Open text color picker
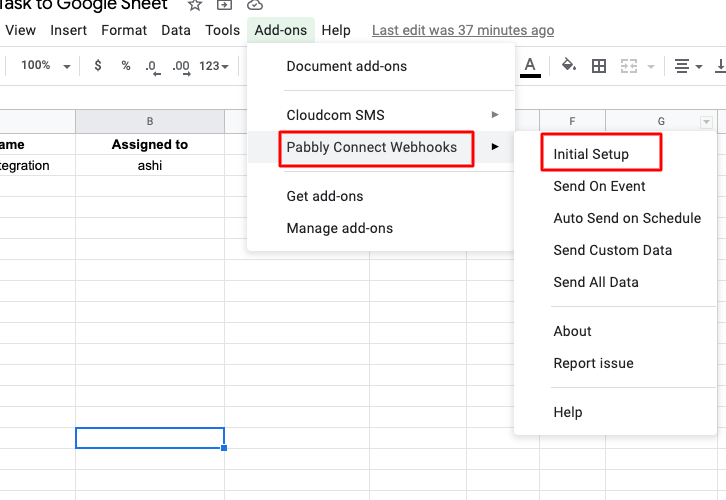 click(x=530, y=67)
